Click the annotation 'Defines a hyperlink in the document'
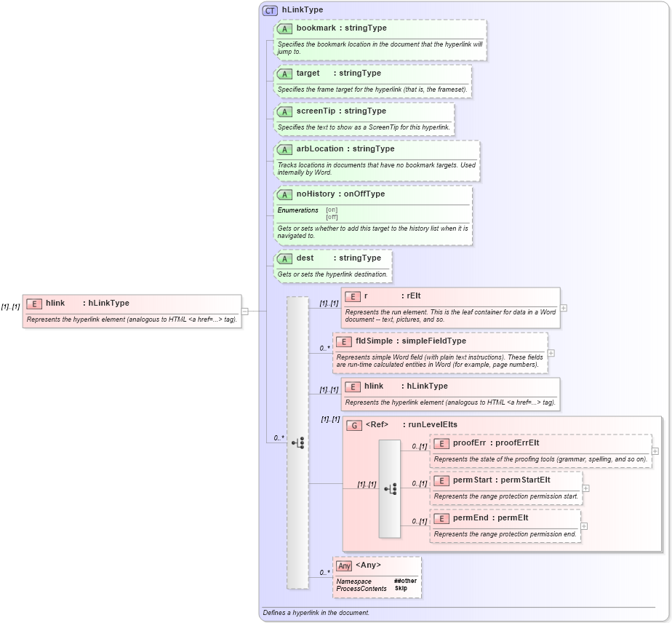This screenshot has width=672, height=623. [316, 613]
